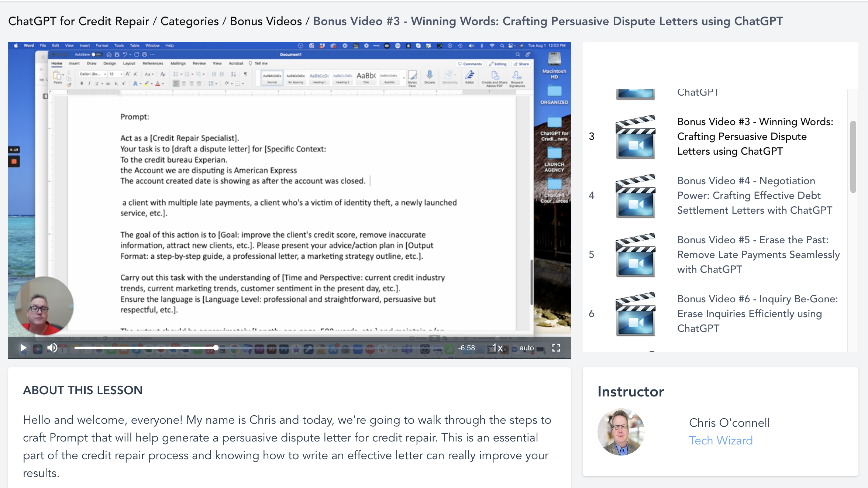Select the Normal style in styles gallery
868x488 pixels.
[x=272, y=78]
